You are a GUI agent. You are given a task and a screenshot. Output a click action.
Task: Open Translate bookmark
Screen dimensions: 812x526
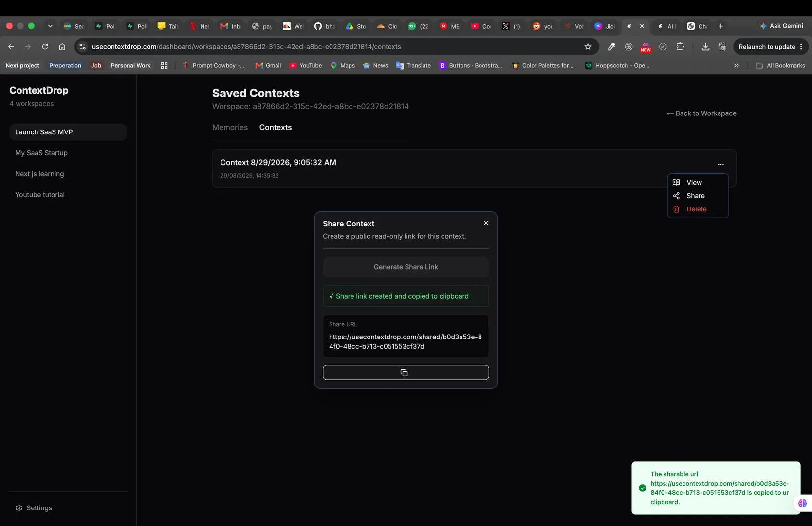[x=413, y=65]
